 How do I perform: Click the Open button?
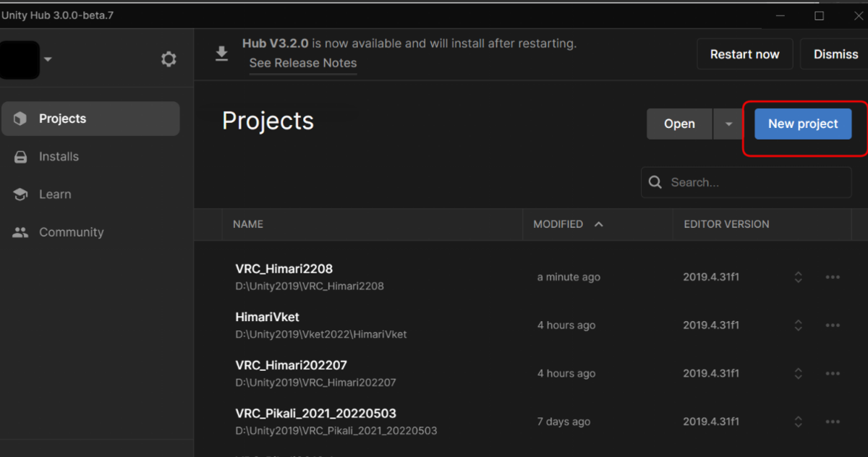coord(680,124)
